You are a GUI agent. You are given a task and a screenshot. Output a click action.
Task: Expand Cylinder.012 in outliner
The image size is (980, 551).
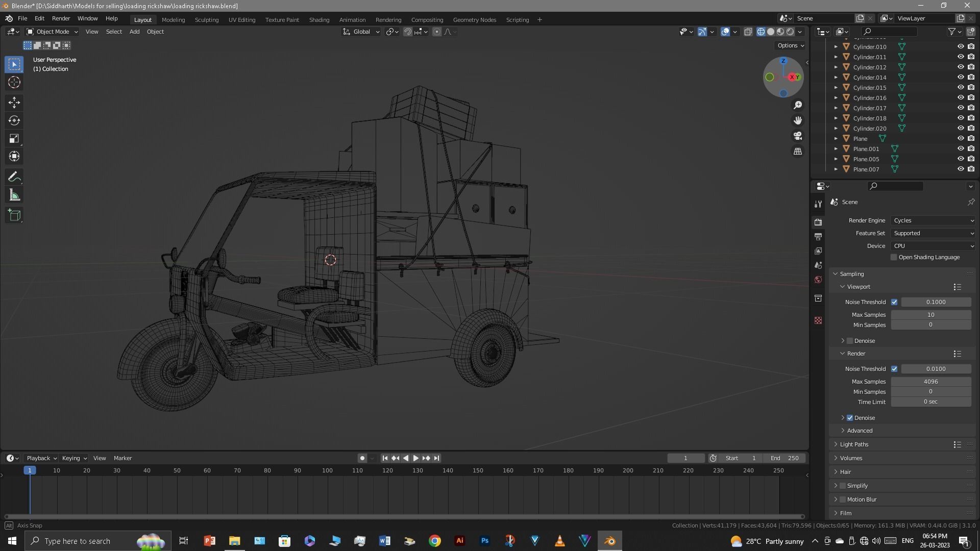(836, 67)
